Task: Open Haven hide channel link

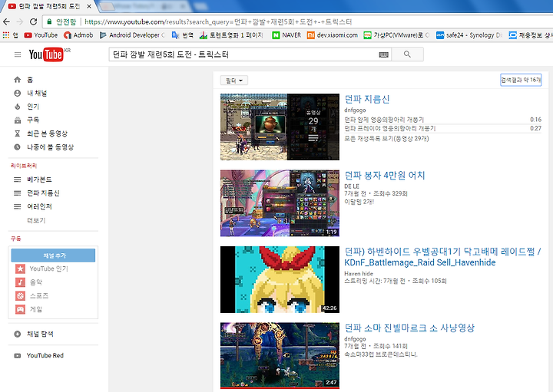Action: pos(359,273)
